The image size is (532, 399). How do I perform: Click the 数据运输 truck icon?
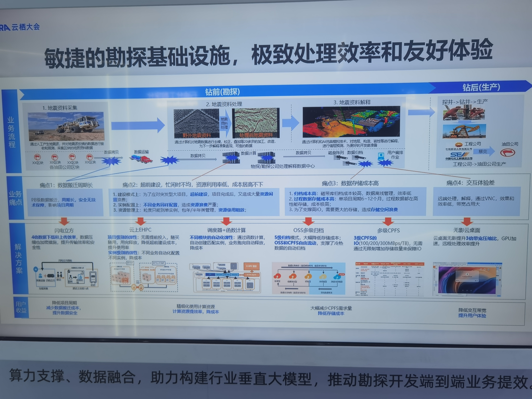coord(141,159)
